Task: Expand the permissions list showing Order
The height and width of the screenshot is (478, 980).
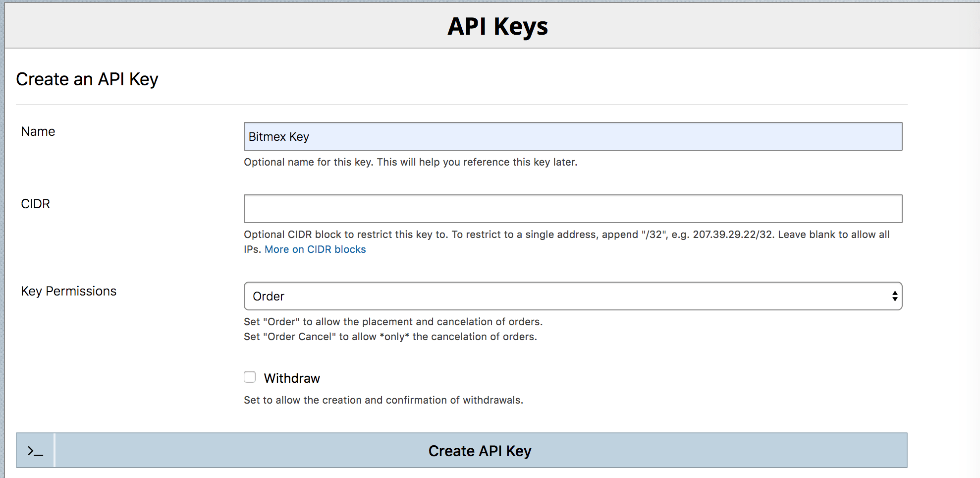Action: 572,296
